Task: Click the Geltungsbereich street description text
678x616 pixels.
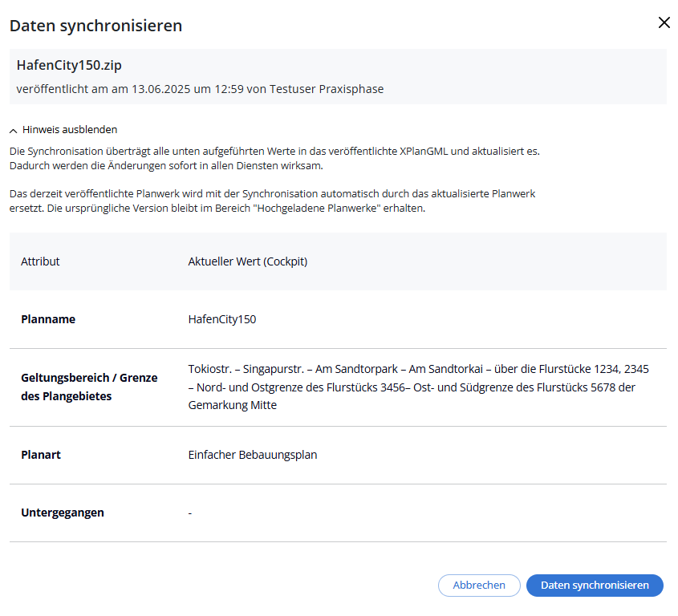Action: 418,387
